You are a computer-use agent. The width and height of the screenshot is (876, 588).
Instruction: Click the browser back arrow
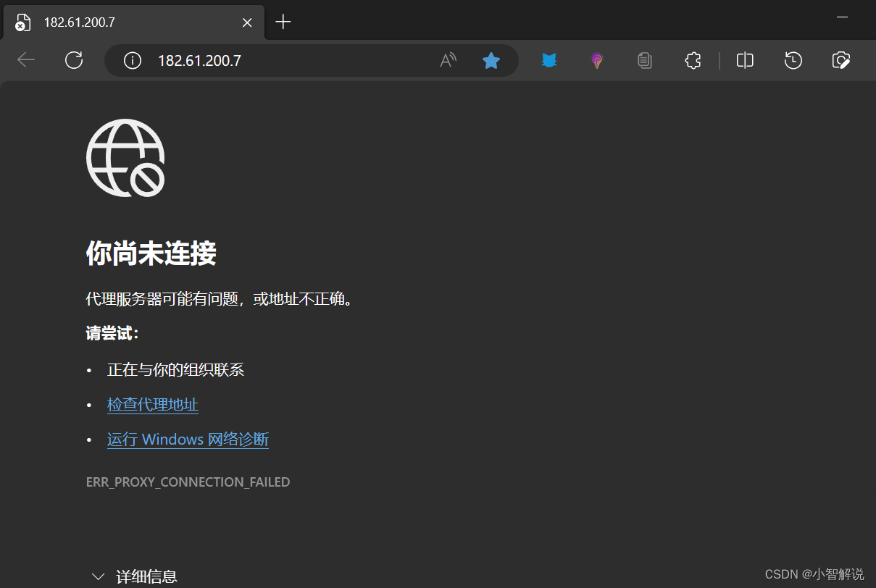point(26,60)
